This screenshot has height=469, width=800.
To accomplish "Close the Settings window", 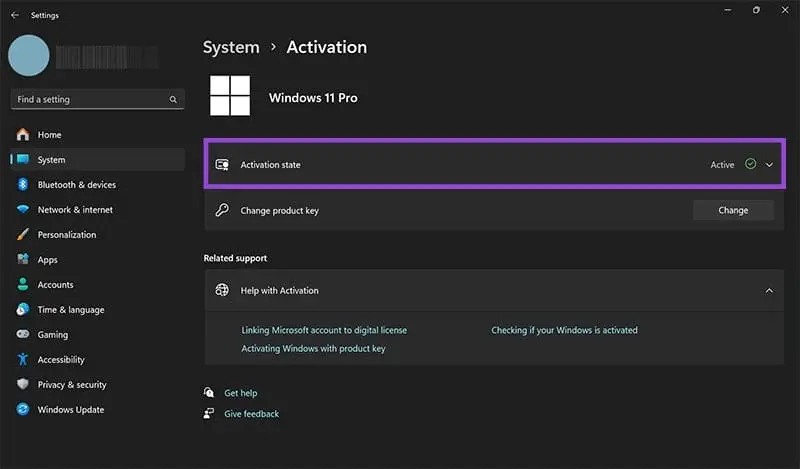I will click(785, 10).
